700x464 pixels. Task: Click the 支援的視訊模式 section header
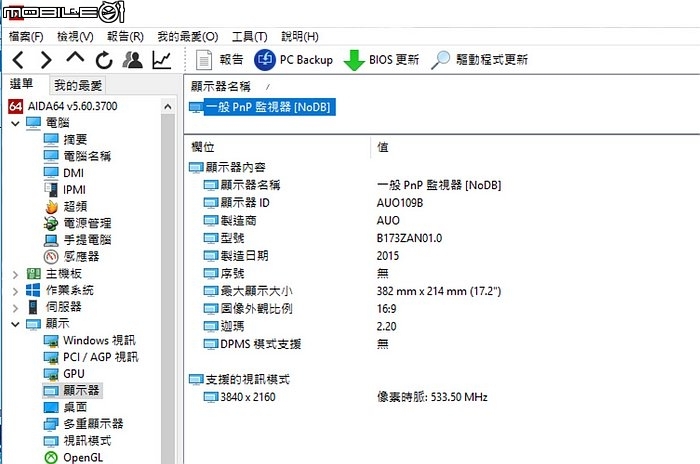239,380
